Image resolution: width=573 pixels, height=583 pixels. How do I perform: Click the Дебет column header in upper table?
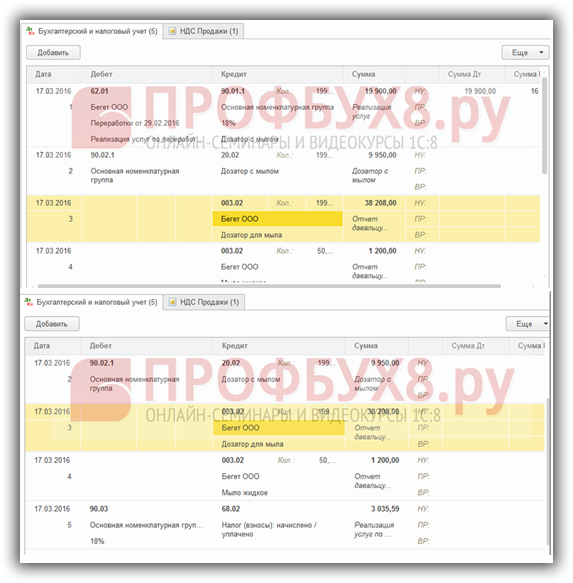point(147,74)
